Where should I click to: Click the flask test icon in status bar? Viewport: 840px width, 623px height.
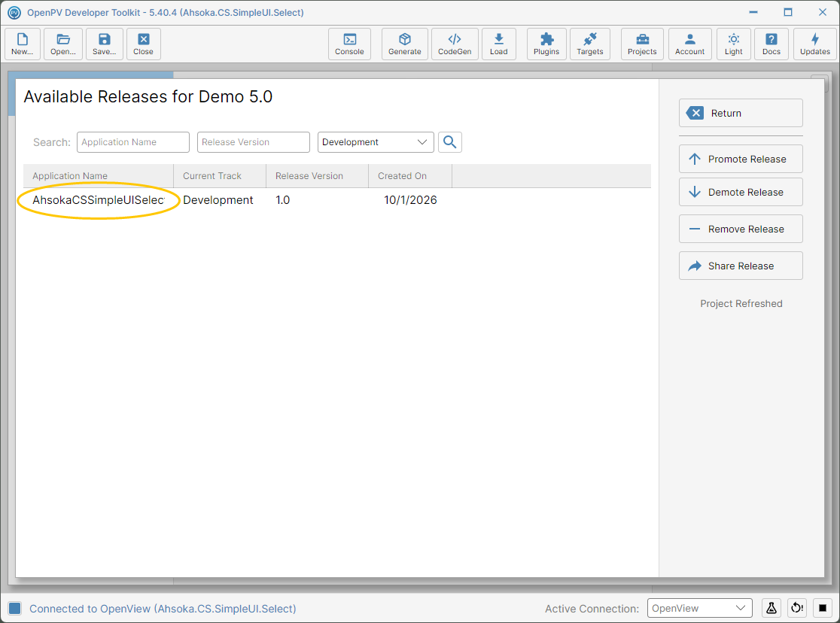(x=772, y=608)
